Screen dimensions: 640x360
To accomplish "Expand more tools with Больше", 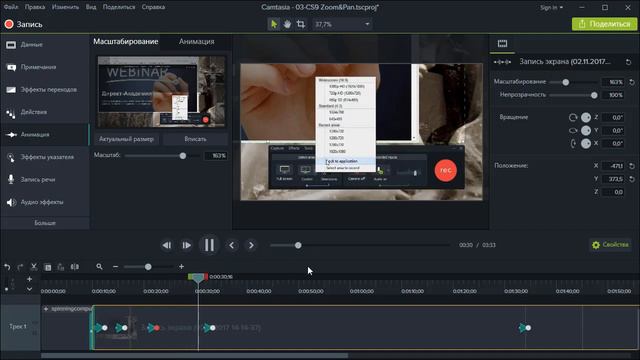I will [x=45, y=223].
